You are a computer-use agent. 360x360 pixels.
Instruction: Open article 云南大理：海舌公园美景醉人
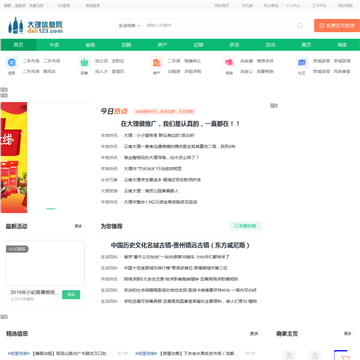[151, 191]
